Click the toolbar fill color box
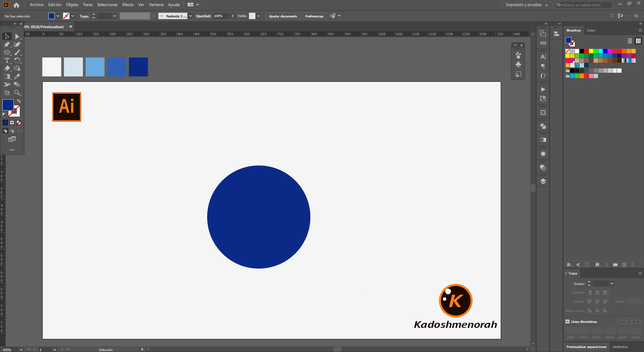The height and width of the screenshot is (352, 644). point(8,105)
